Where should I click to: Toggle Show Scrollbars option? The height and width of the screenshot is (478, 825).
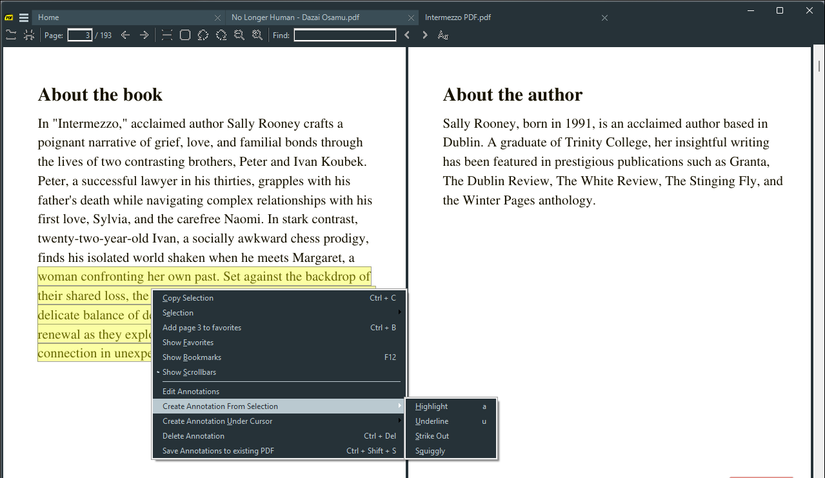(x=279, y=372)
